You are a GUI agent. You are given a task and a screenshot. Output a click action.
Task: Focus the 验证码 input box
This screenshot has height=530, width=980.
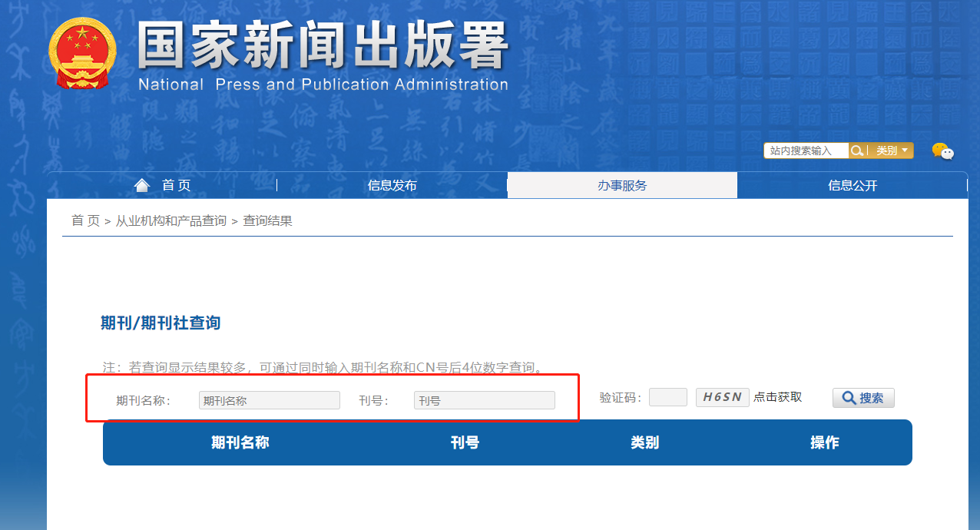click(x=668, y=397)
